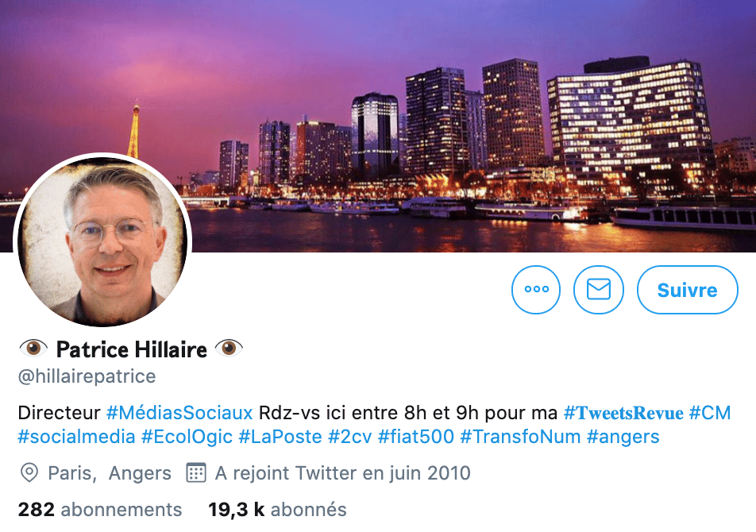Click the calendar joined-date icon
The image size is (756, 532).
(x=195, y=472)
